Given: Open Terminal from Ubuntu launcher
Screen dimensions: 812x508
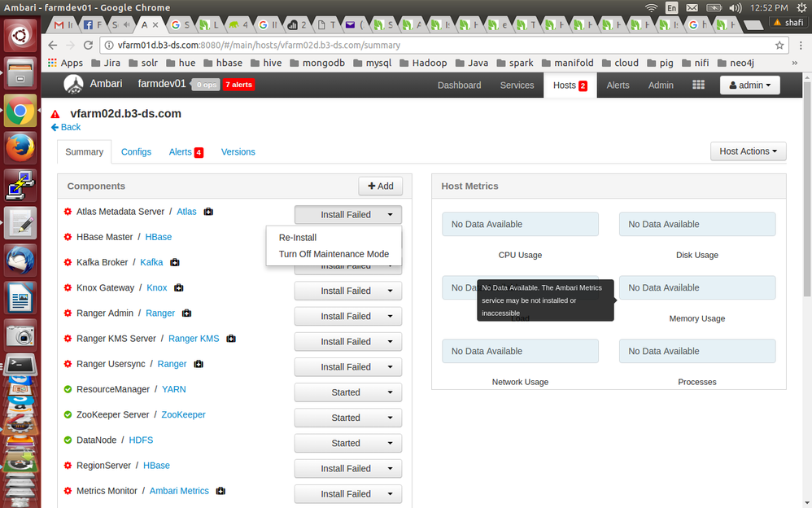Looking at the screenshot, I should coord(20,365).
